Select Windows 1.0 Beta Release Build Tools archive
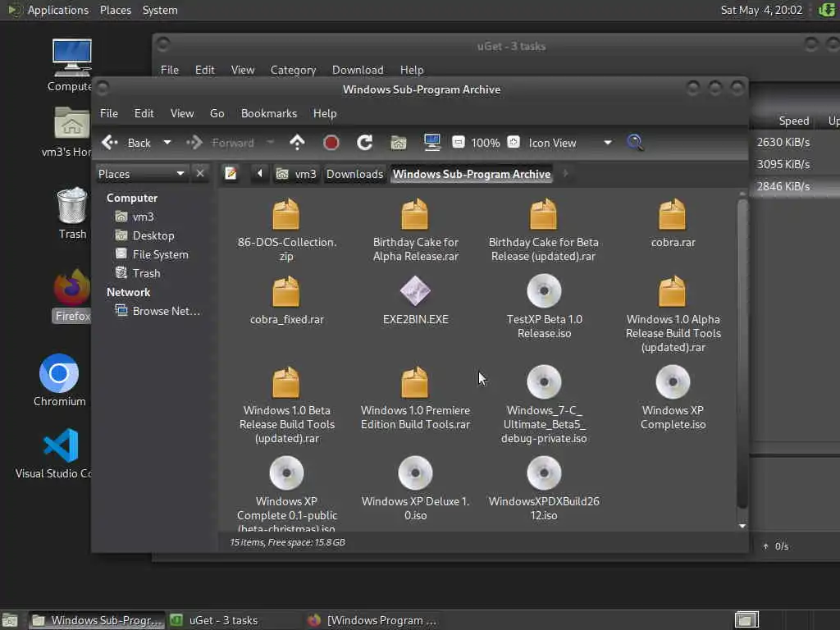Viewport: 840px width, 630px height. [x=286, y=405]
